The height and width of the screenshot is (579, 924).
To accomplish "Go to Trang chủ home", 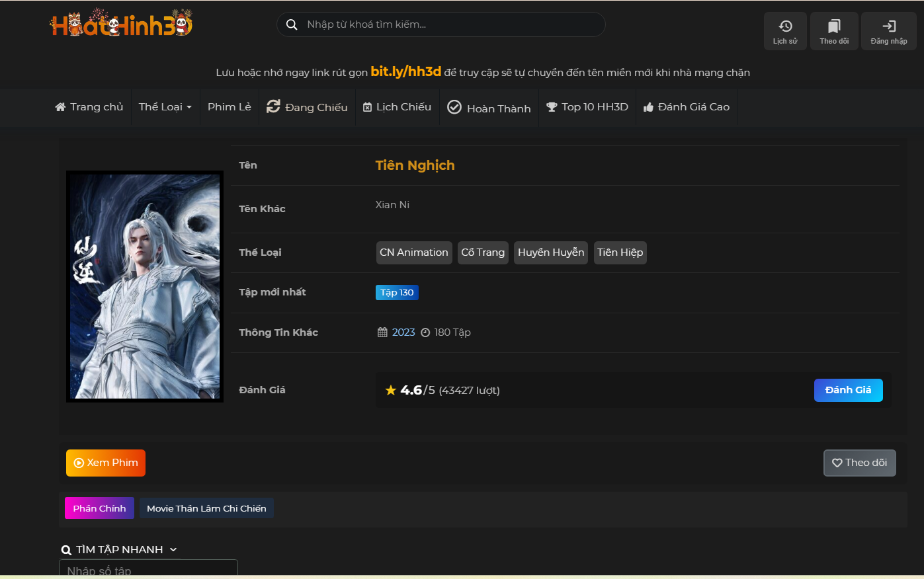I will [x=89, y=107].
